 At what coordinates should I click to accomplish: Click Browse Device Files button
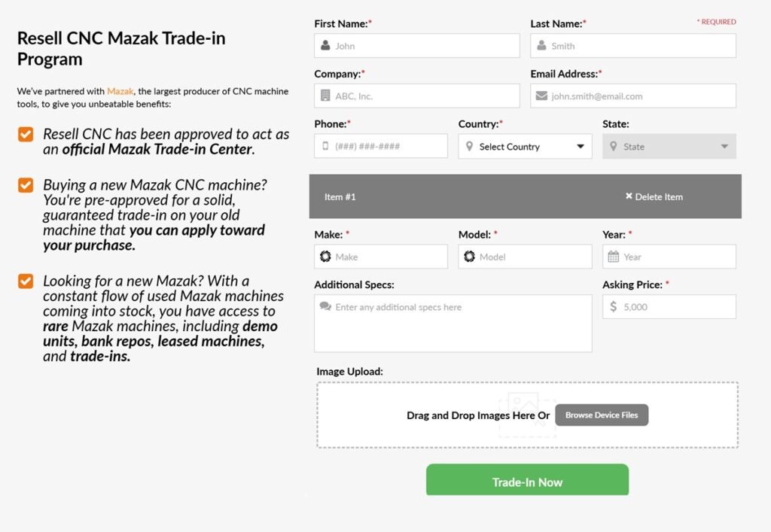[602, 415]
